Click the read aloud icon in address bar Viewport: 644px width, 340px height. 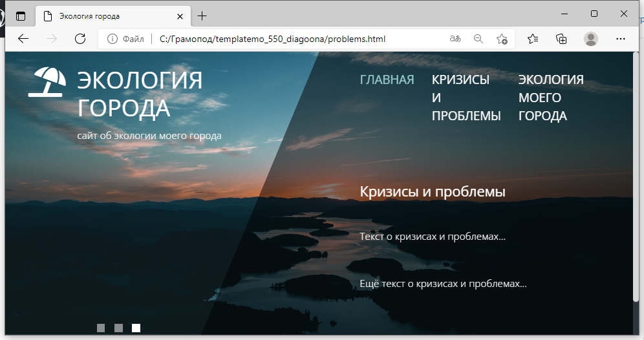[x=455, y=39]
